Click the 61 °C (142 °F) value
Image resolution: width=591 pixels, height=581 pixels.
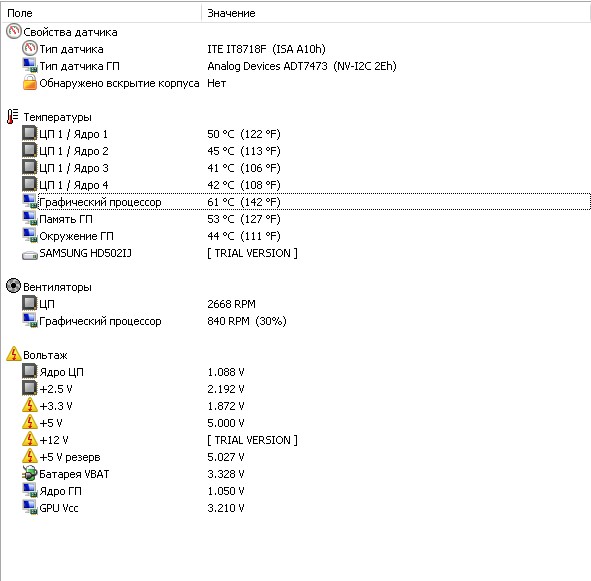(x=244, y=202)
